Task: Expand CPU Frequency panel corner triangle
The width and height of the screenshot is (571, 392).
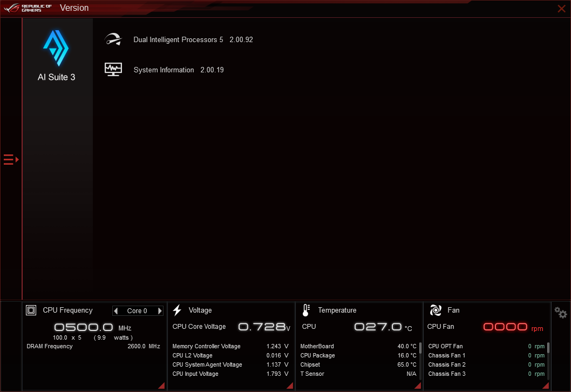Action: 162,386
